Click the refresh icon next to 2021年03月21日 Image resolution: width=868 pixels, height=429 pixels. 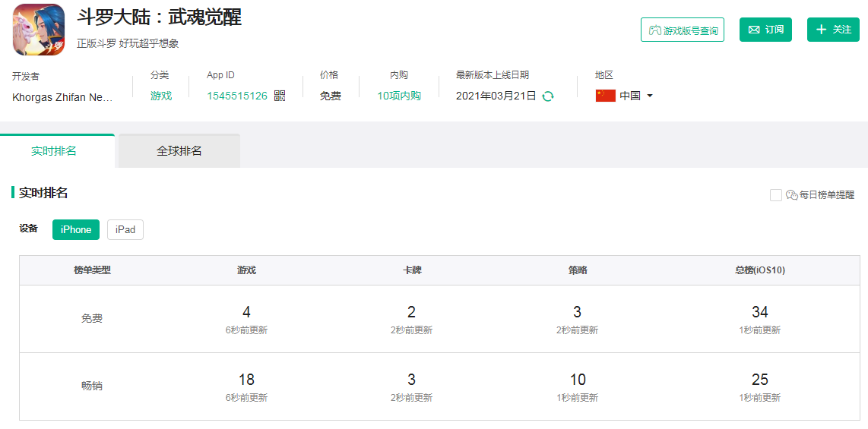[548, 96]
